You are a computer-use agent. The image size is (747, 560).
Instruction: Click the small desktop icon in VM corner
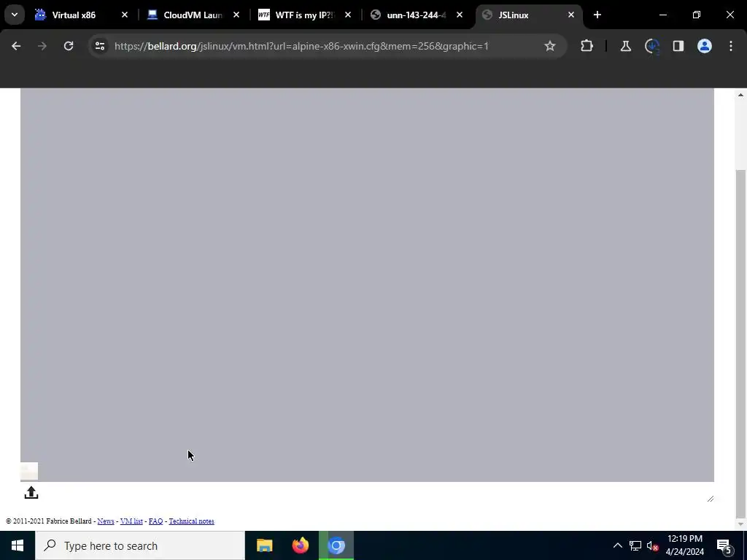(29, 472)
